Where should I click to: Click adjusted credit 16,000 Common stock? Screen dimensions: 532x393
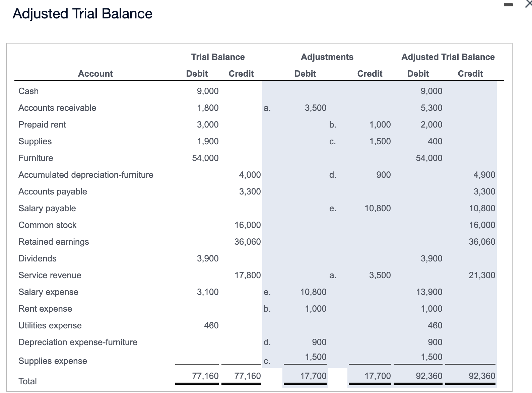coord(482,225)
